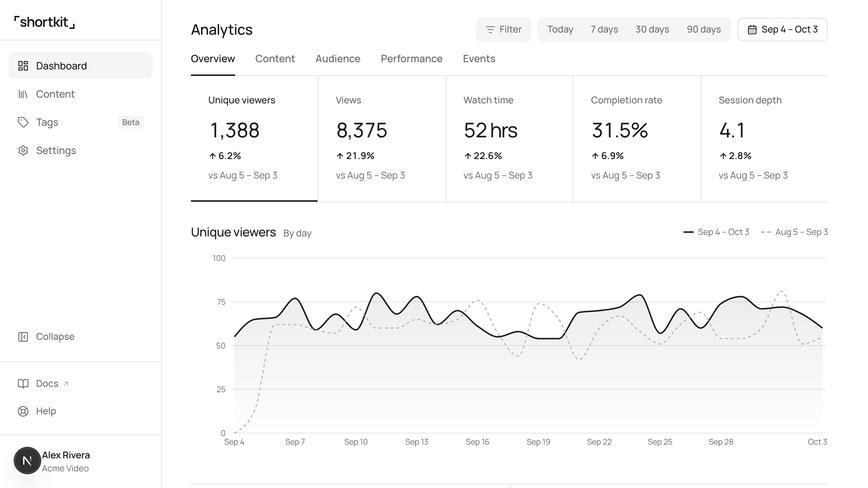This screenshot has height=488, width=868.
Task: Open Help in the sidebar
Action: pyautogui.click(x=81, y=411)
